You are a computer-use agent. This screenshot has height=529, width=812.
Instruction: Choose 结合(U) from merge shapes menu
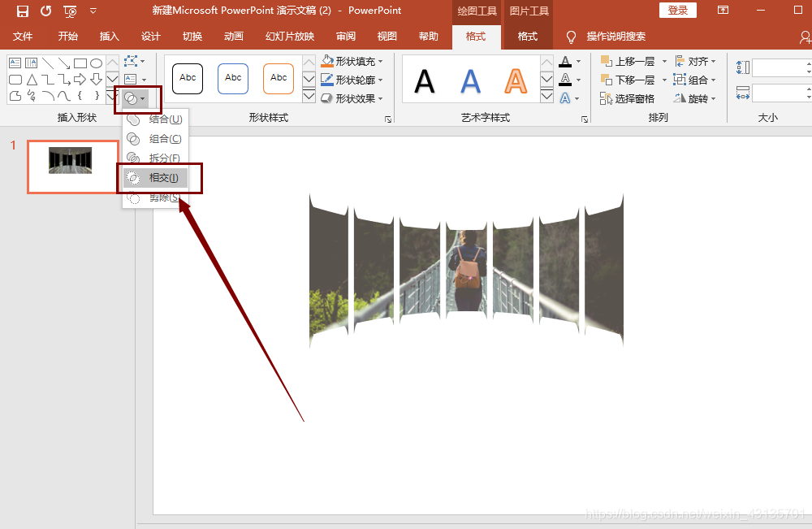155,119
